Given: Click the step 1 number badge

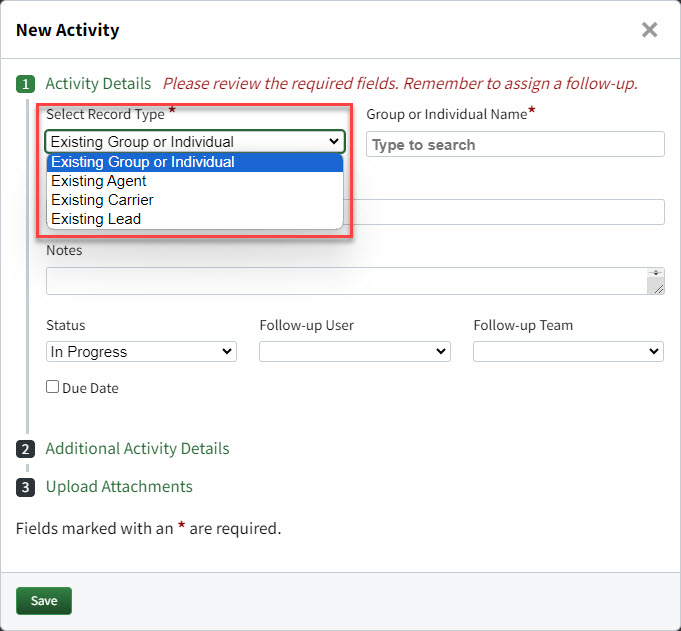Looking at the screenshot, I should 26,84.
